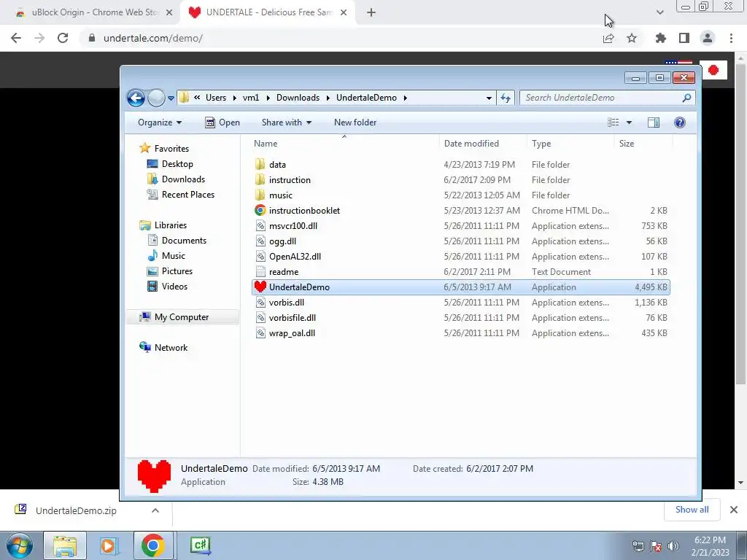The image size is (747, 560).
Task: Open Windows Media Player taskbar icon
Action: point(108,545)
